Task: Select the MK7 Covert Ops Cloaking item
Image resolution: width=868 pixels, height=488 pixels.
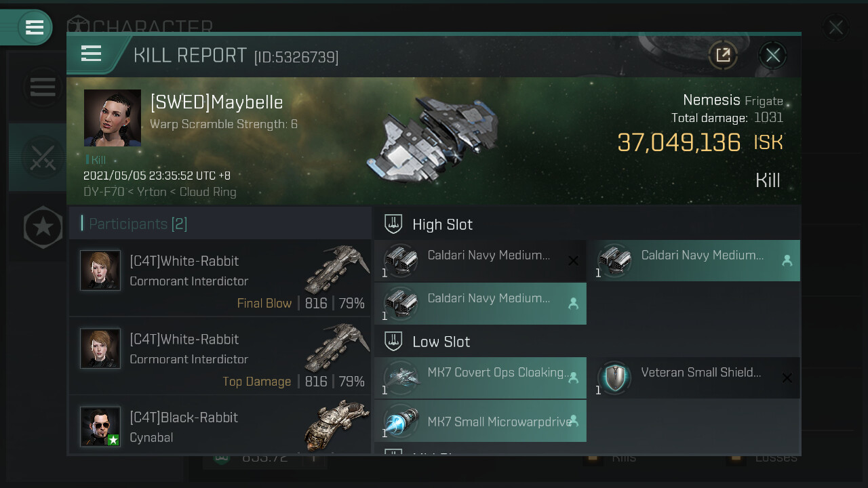Action: tap(480, 378)
